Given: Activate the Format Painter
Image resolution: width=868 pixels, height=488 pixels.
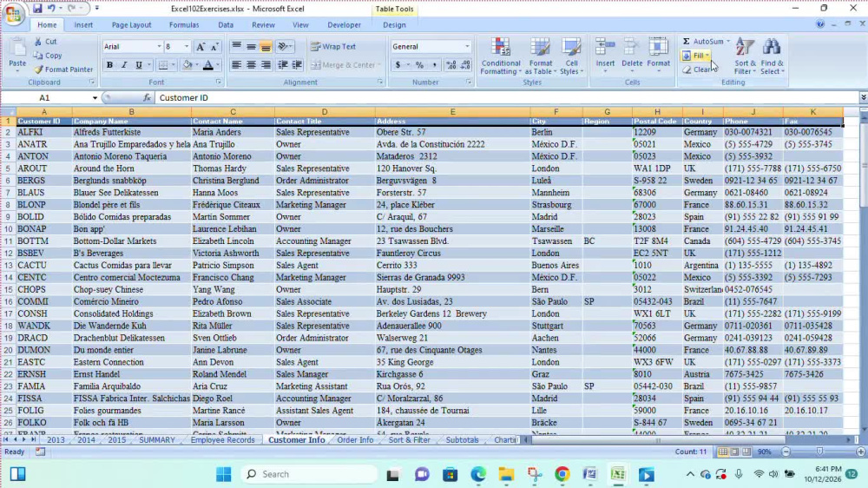Looking at the screenshot, I should (63, 69).
